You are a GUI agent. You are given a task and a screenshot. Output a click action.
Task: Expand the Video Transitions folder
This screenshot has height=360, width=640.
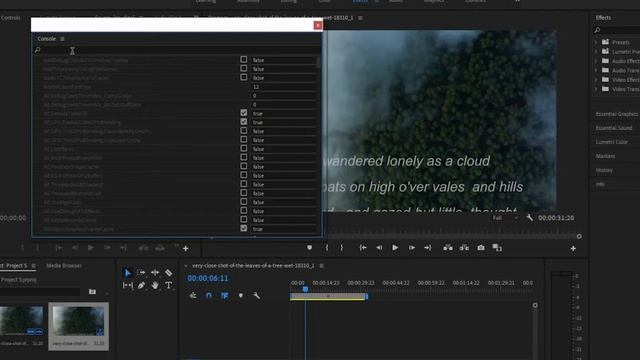point(596,89)
